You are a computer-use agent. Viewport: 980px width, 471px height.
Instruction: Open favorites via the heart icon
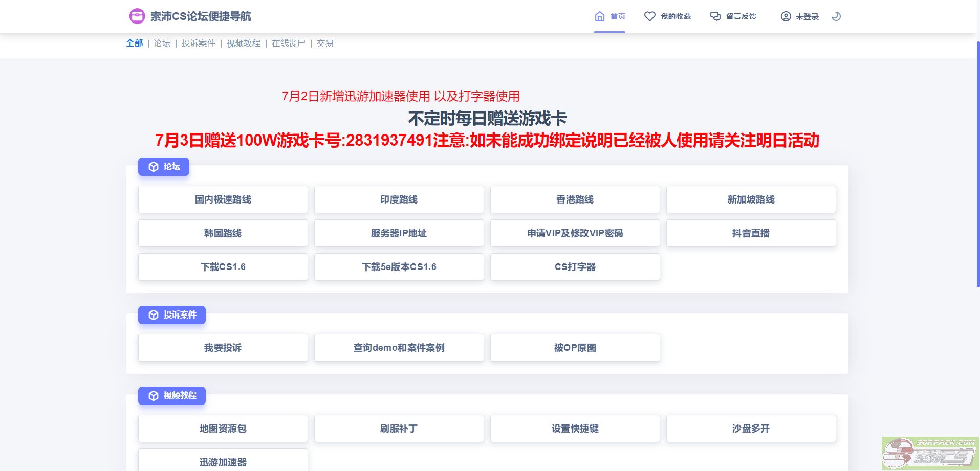pyautogui.click(x=649, y=16)
